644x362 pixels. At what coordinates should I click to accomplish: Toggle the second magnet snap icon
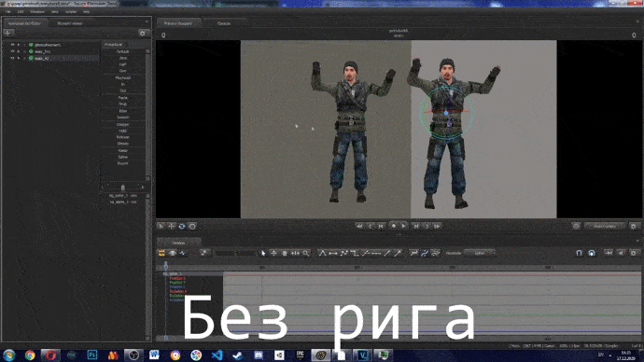pyautogui.click(x=592, y=253)
